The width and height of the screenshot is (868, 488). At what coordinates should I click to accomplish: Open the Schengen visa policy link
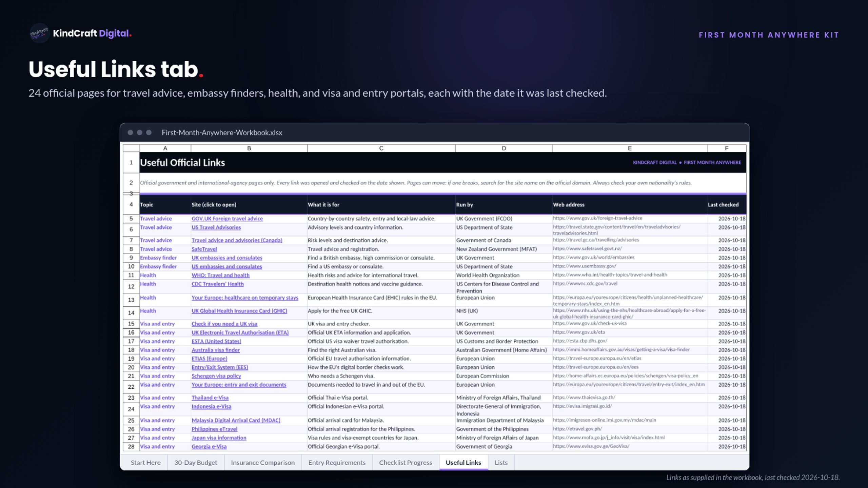click(x=216, y=376)
